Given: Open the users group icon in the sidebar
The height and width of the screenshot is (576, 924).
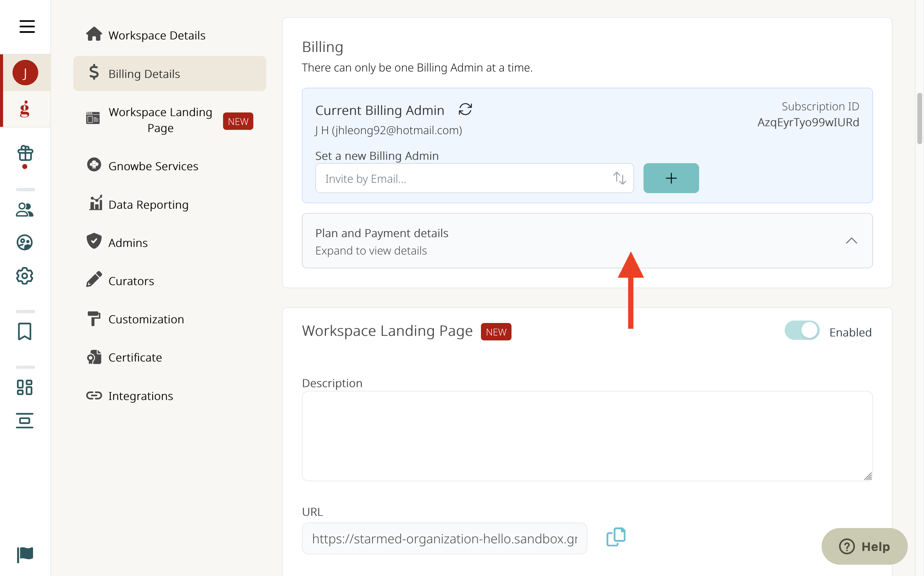Looking at the screenshot, I should pos(25,210).
